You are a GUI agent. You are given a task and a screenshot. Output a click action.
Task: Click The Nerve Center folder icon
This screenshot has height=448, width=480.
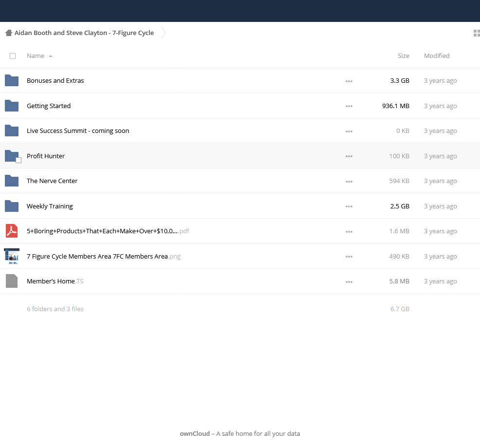click(12, 181)
